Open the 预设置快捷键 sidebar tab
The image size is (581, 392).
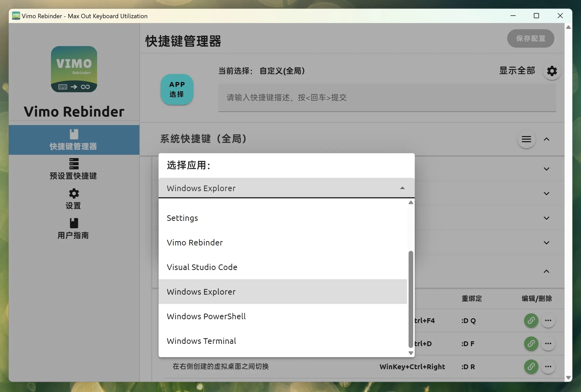pos(74,169)
